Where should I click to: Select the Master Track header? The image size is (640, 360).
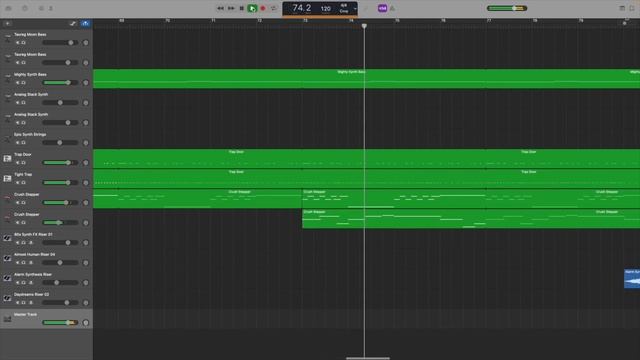(47, 319)
